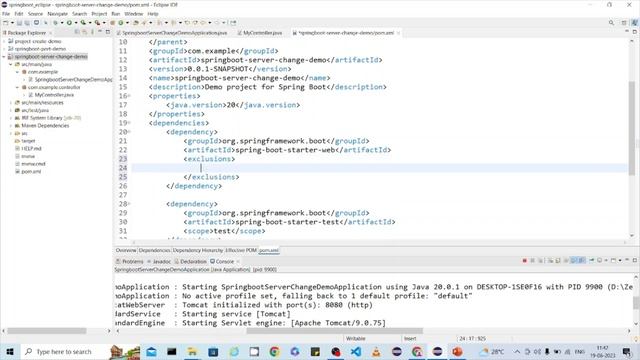The width and height of the screenshot is (640, 360).
Task: Open VS Code from the taskbar
Action: point(356,351)
